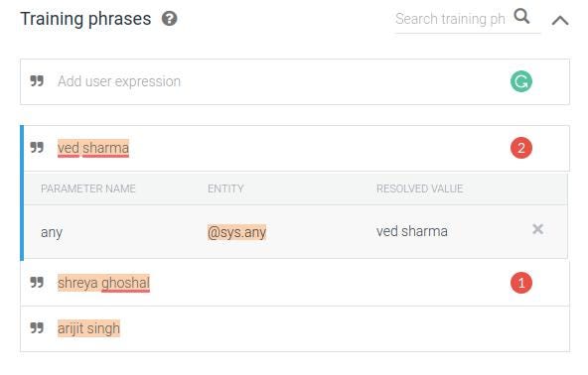Collapse the Training phrases section
The height and width of the screenshot is (375, 588).
point(560,20)
